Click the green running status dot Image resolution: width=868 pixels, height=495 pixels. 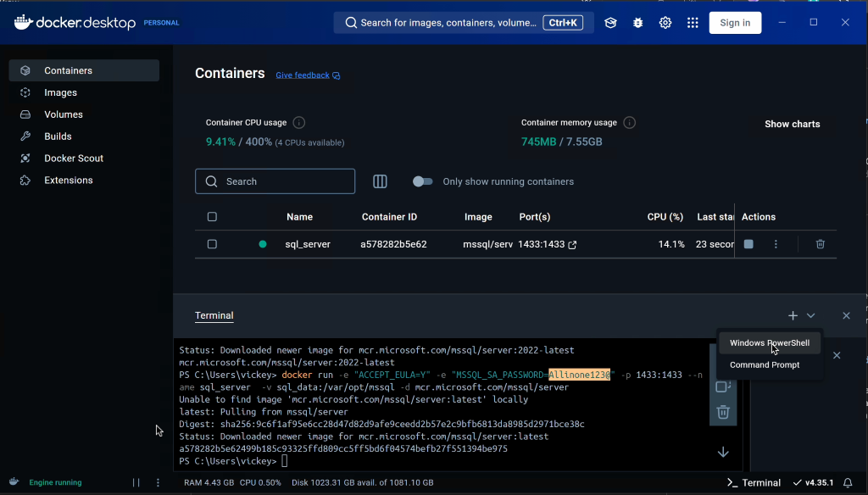click(x=263, y=244)
